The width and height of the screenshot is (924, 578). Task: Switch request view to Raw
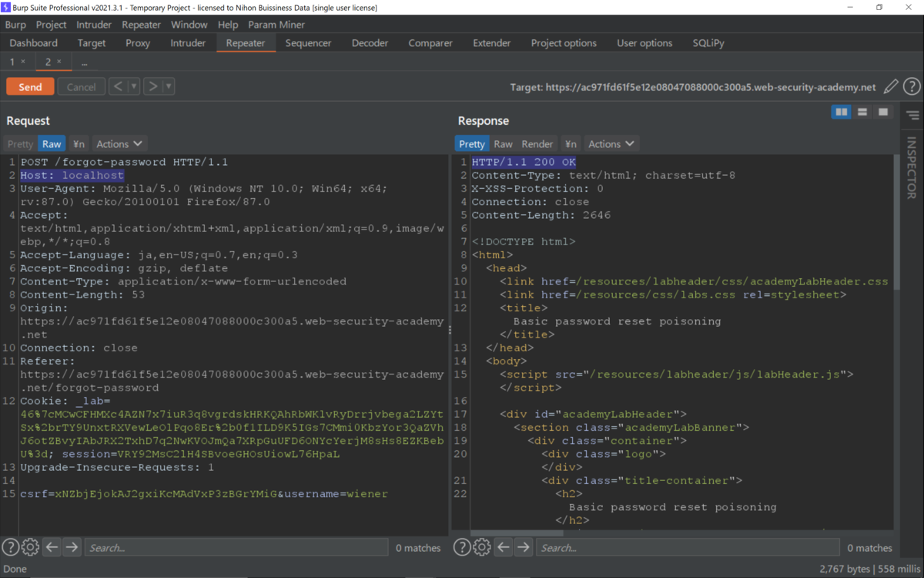(x=52, y=144)
